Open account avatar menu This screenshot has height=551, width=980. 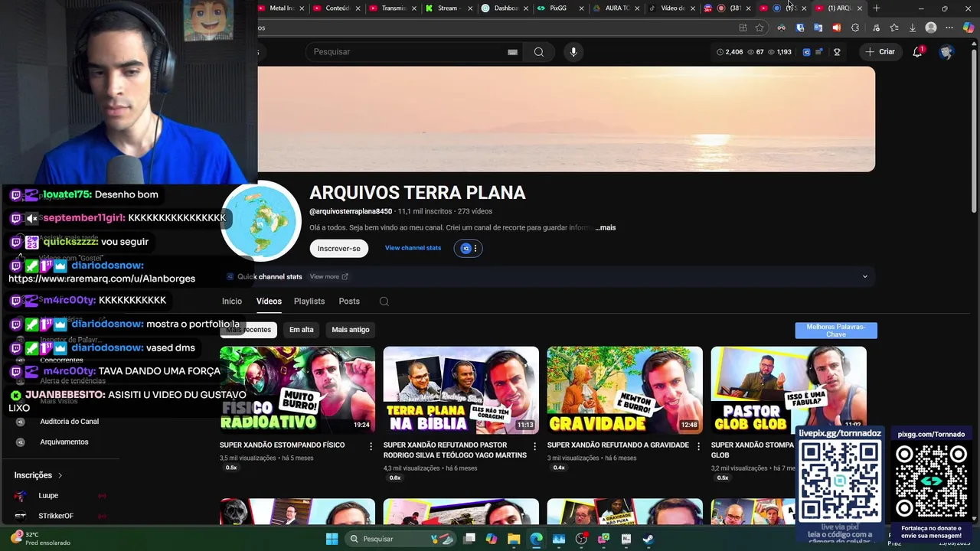pyautogui.click(x=946, y=52)
